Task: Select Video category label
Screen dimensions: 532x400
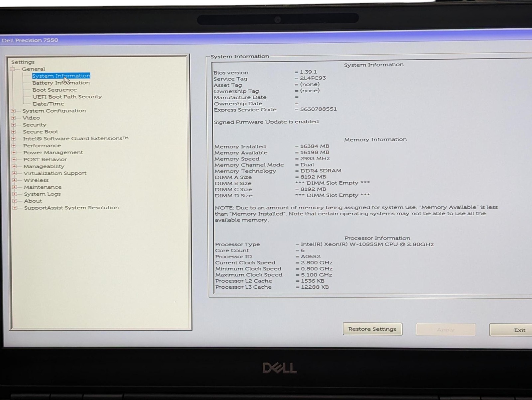Action: click(31, 118)
